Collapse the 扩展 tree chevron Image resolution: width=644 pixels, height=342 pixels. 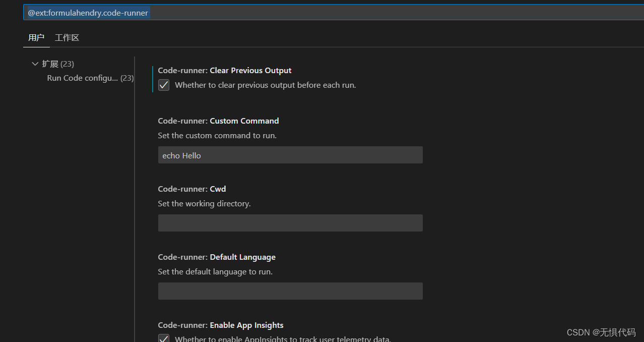(35, 64)
